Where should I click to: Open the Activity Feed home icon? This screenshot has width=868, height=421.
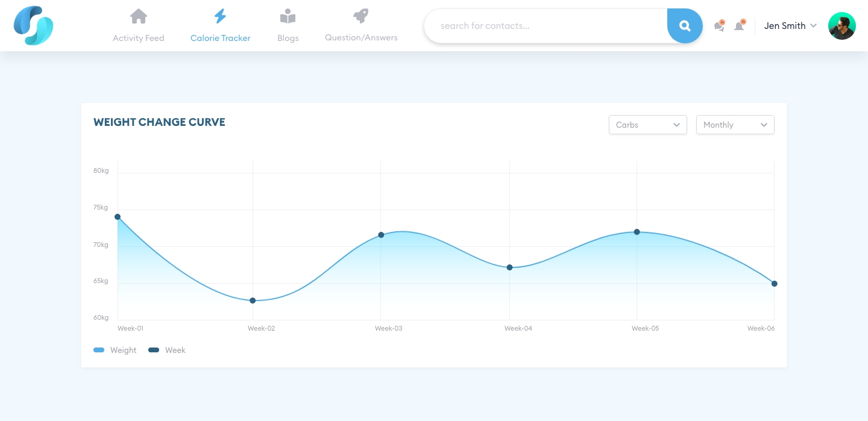click(138, 16)
